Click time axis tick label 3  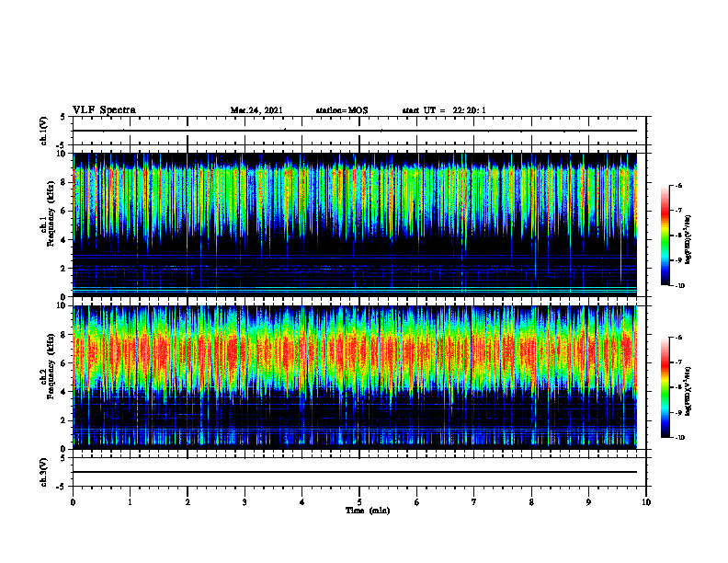tap(245, 502)
